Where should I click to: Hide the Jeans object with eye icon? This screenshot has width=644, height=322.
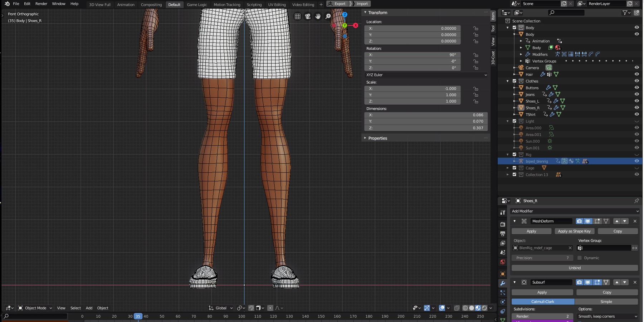(x=637, y=94)
